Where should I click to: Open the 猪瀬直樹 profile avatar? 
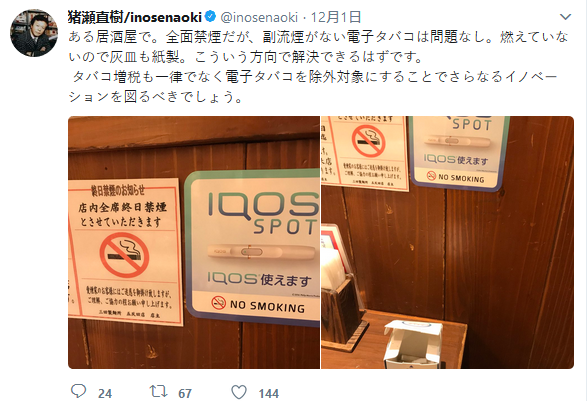pos(34,33)
